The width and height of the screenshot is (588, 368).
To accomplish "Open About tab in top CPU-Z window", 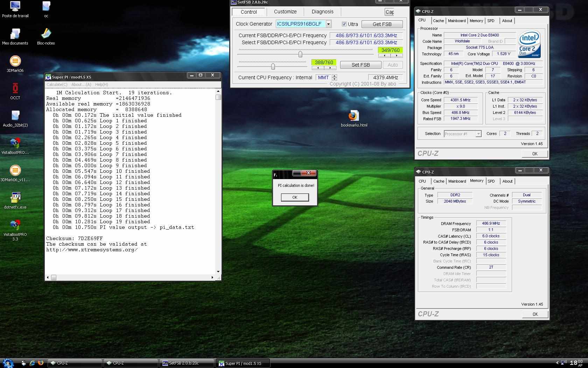I will [x=507, y=21].
